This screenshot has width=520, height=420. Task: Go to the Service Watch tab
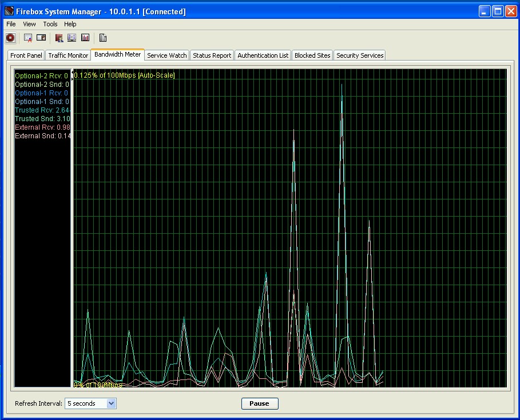pyautogui.click(x=166, y=55)
